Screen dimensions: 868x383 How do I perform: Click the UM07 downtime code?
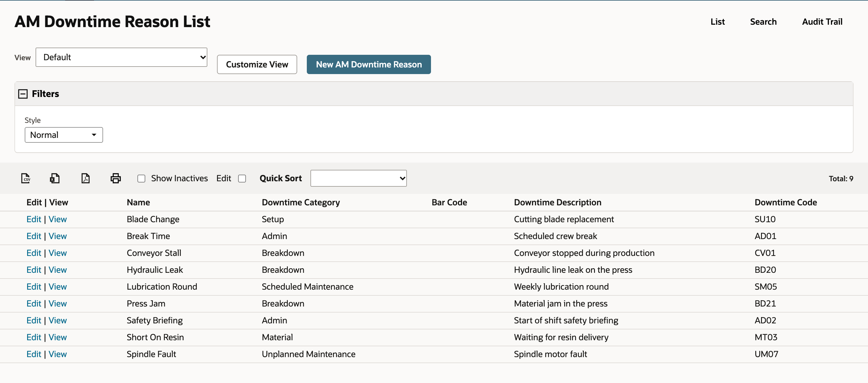point(766,354)
